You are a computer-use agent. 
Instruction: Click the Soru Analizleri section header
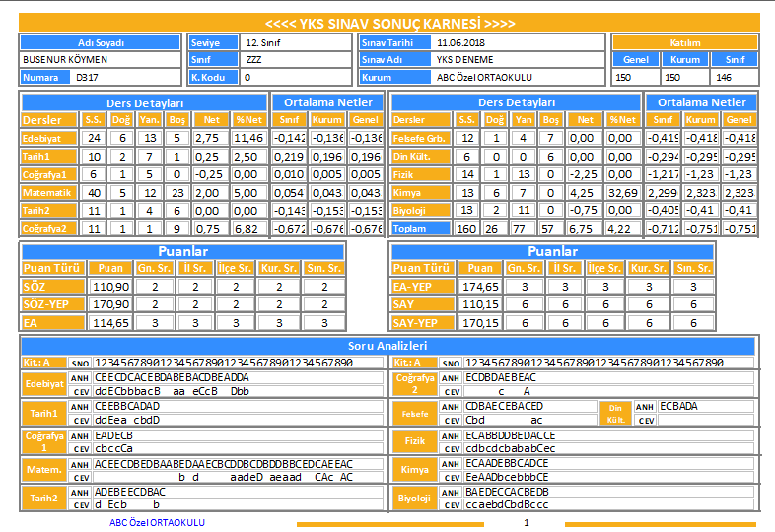388,346
